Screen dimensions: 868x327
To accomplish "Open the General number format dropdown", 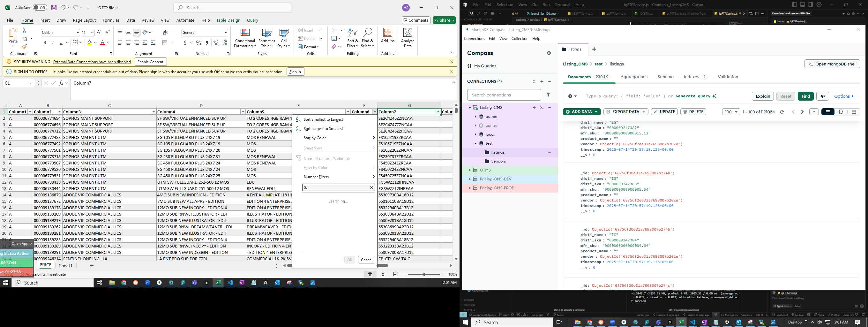I will [x=226, y=33].
